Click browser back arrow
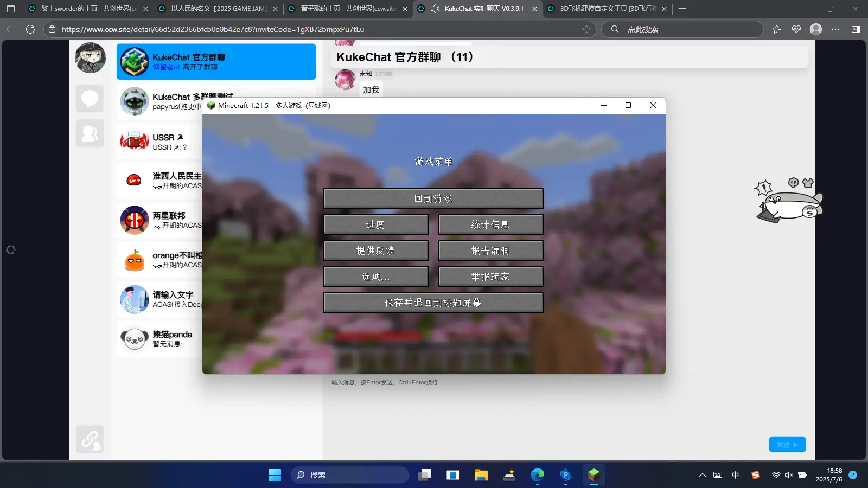This screenshot has width=868, height=488. click(x=11, y=29)
